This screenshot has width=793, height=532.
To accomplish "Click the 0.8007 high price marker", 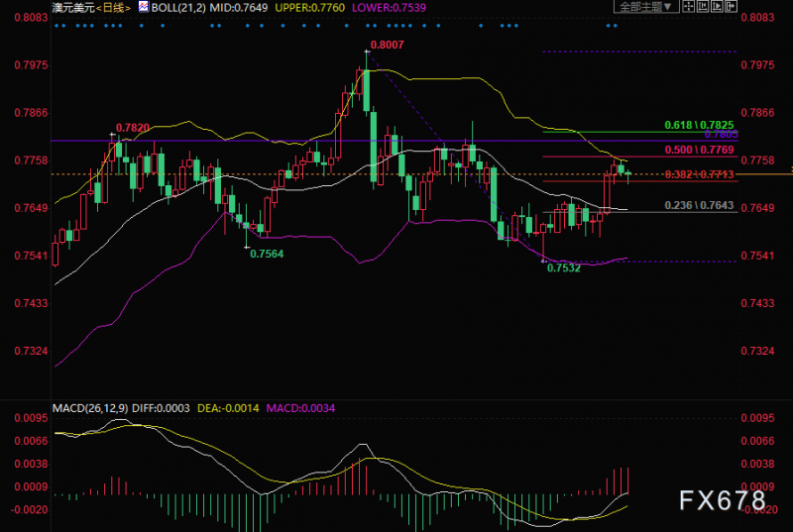I will 387,45.
